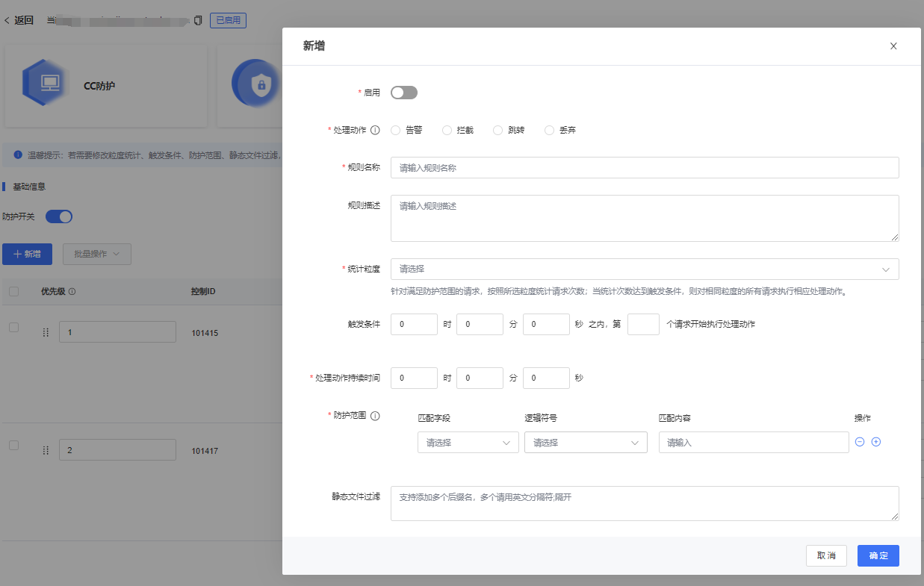Select the 拦截 radio option
The width and height of the screenshot is (924, 586).
tap(447, 130)
